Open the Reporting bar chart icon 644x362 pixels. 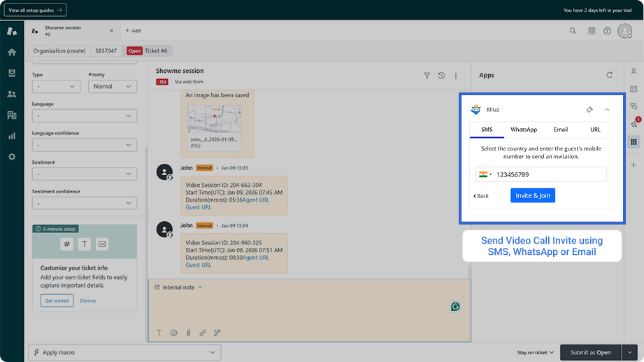tap(12, 136)
